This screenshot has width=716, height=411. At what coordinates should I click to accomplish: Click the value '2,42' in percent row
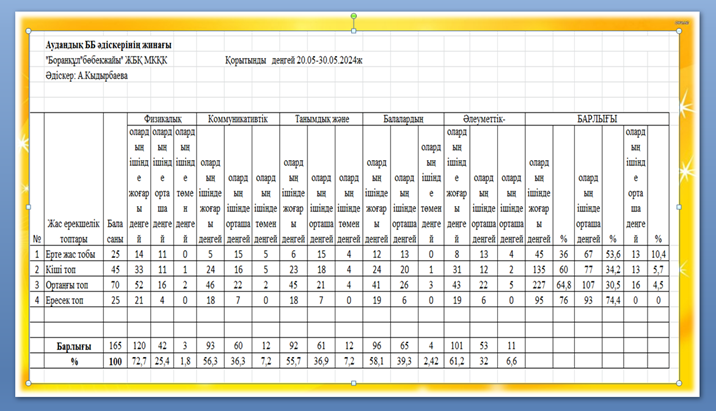[x=431, y=361]
